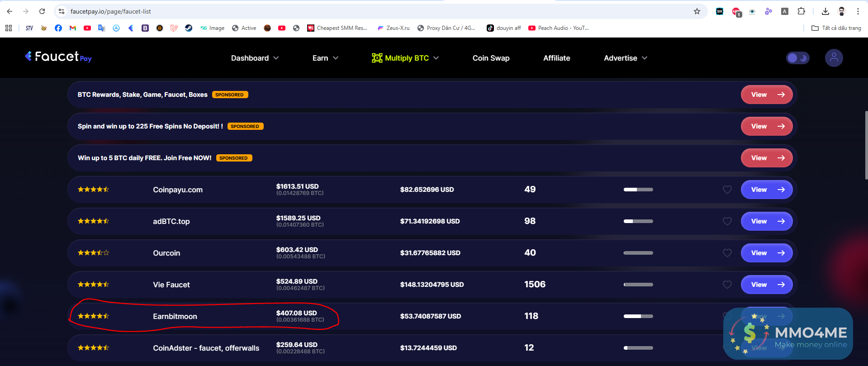Open the SIH browser extension
This screenshot has width=868, height=366.
click(x=720, y=11)
